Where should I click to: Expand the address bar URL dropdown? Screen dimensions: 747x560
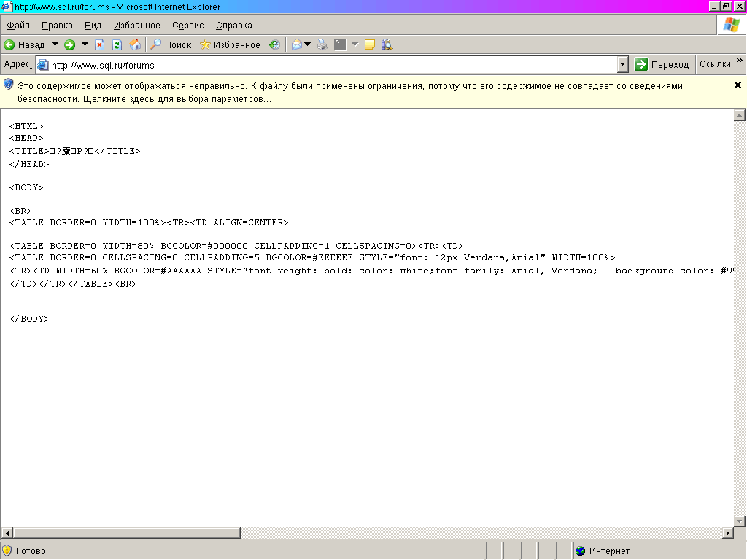(x=622, y=65)
